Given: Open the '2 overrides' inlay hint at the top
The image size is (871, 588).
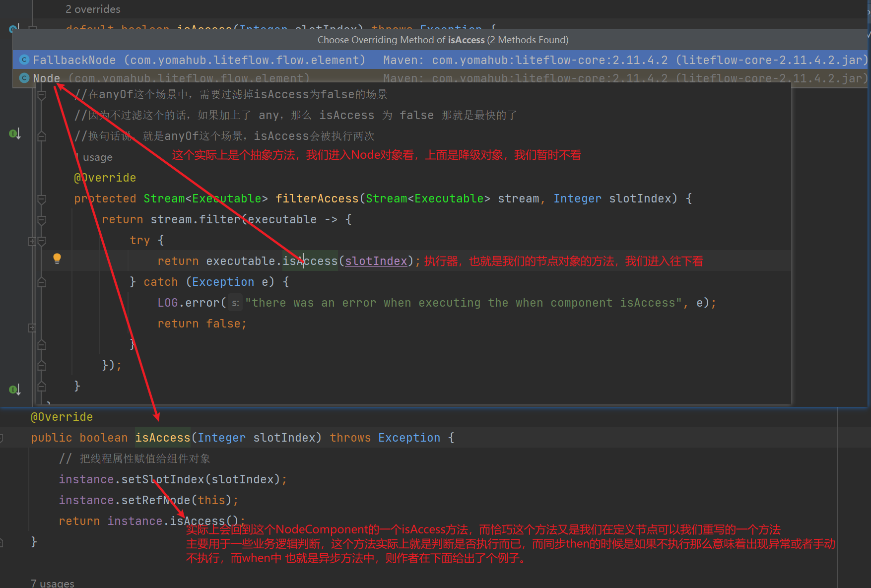Looking at the screenshot, I should coord(93,9).
